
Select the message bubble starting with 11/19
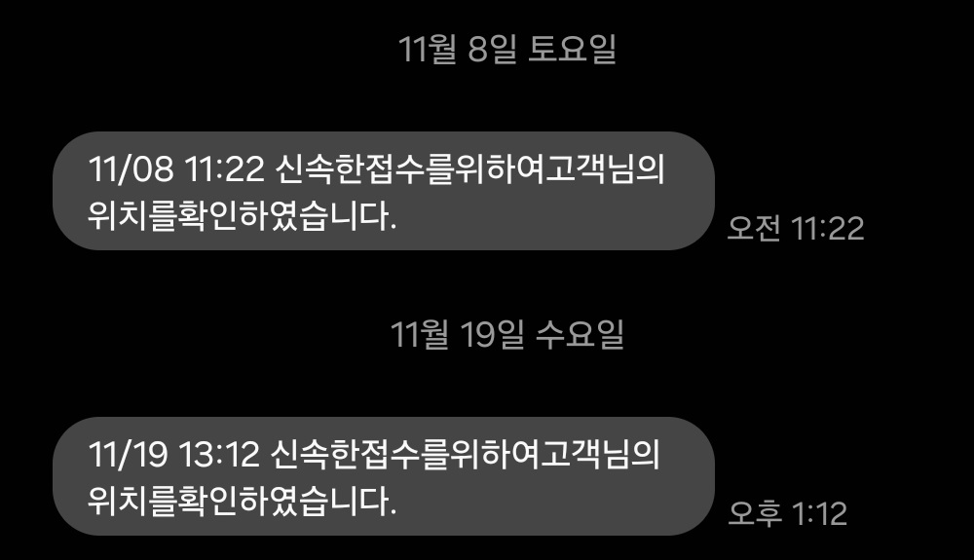(x=383, y=476)
